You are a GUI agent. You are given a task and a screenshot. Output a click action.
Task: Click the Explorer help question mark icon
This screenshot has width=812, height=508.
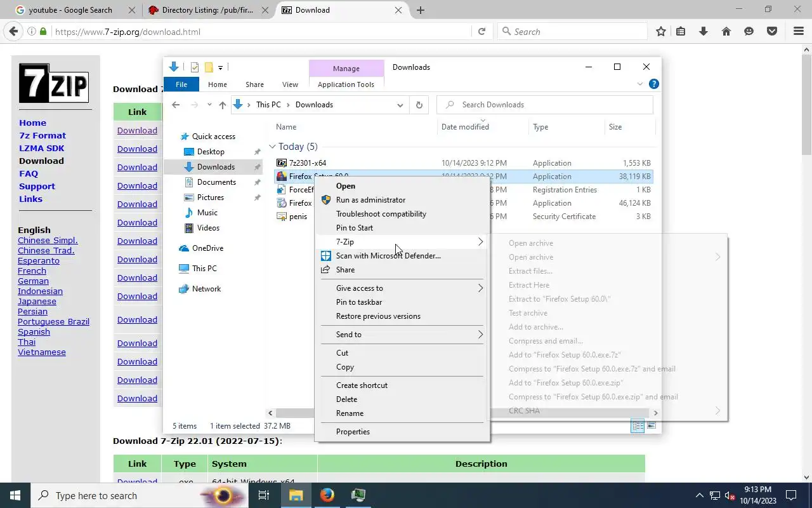coord(654,84)
